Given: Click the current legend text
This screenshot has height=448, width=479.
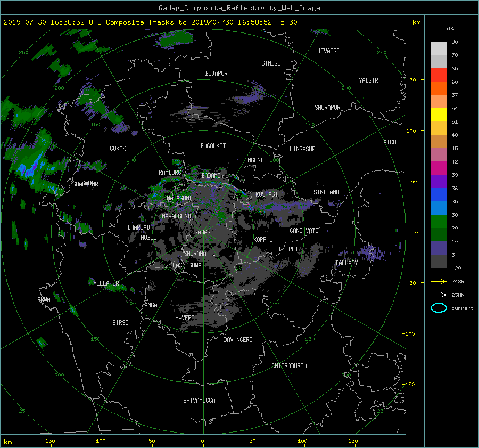Looking at the screenshot, I should (463, 308).
